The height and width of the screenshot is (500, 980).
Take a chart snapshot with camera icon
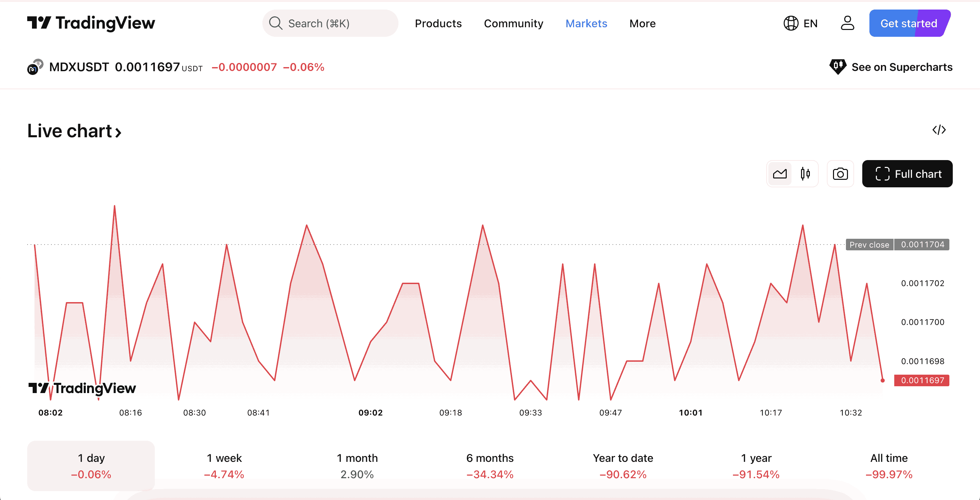(x=840, y=174)
